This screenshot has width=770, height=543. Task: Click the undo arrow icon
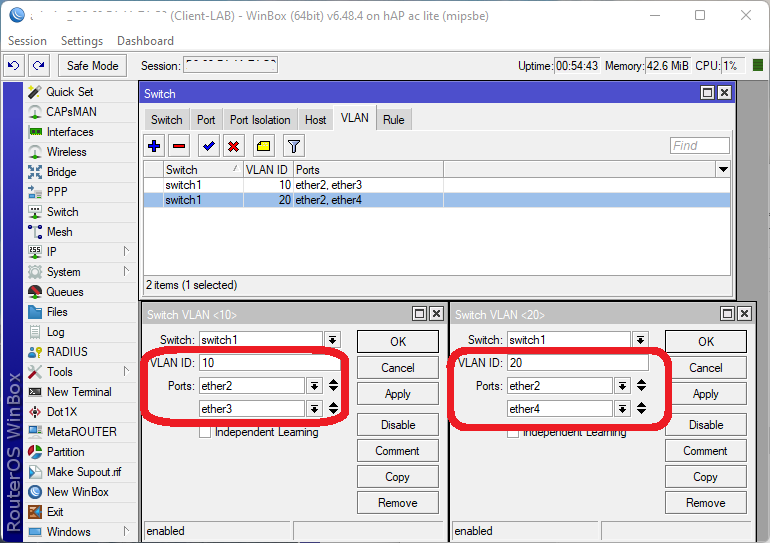(14, 65)
